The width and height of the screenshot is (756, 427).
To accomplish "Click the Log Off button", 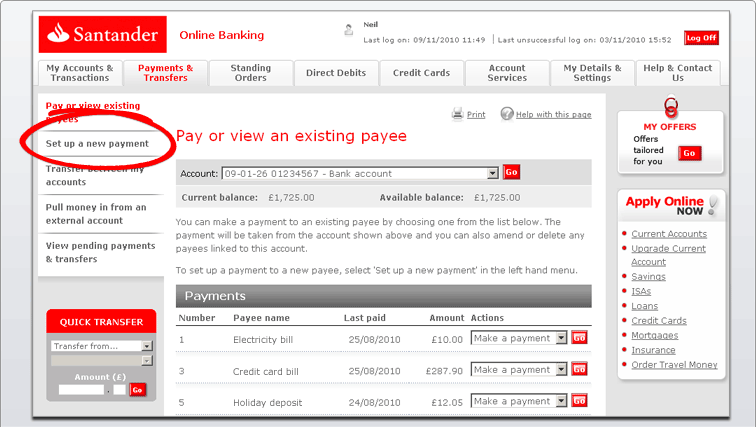I will coord(702,38).
